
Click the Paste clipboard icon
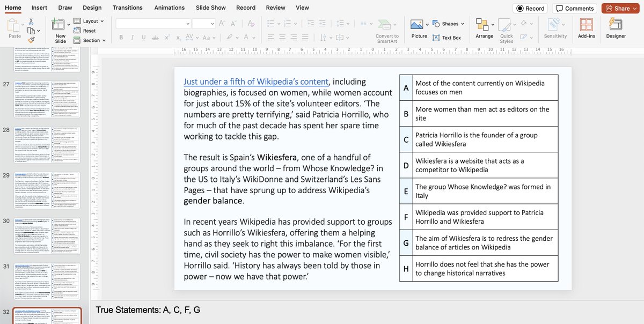(14, 26)
